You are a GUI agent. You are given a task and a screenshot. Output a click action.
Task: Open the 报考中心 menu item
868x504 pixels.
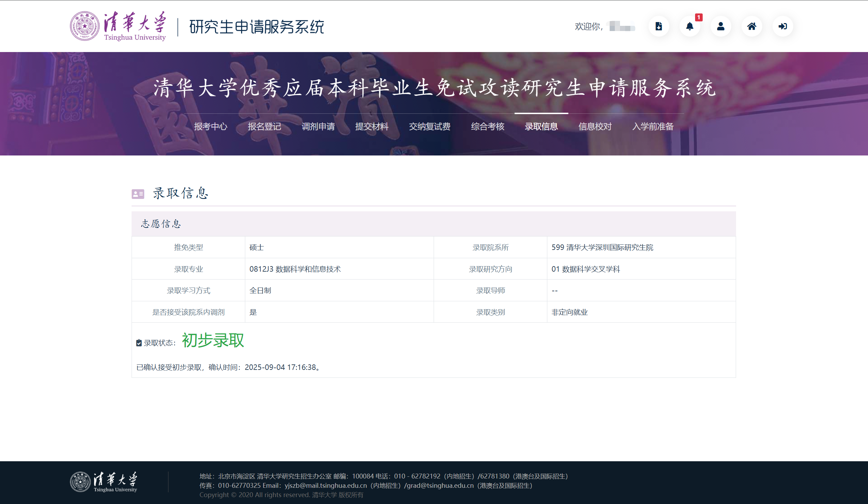click(210, 127)
